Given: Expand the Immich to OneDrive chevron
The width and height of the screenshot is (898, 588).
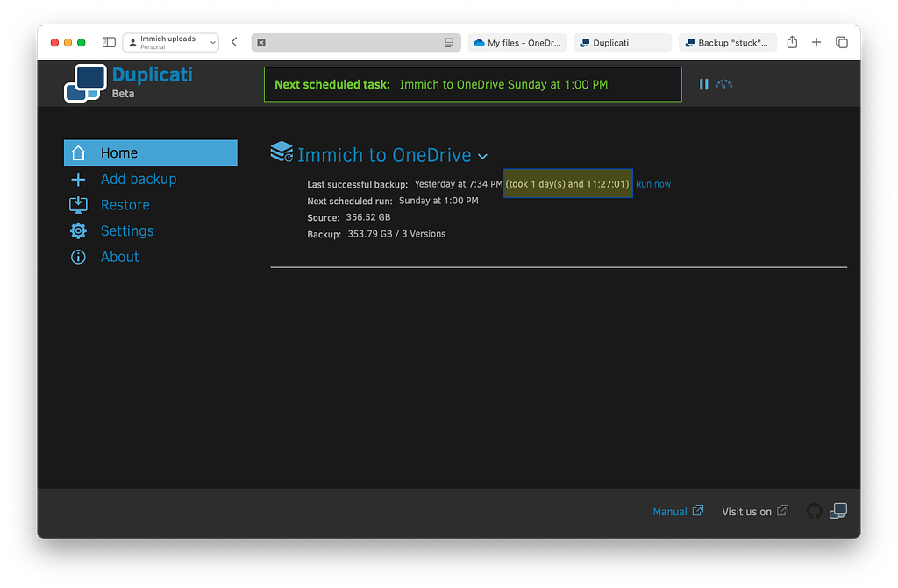Looking at the screenshot, I should point(482,156).
